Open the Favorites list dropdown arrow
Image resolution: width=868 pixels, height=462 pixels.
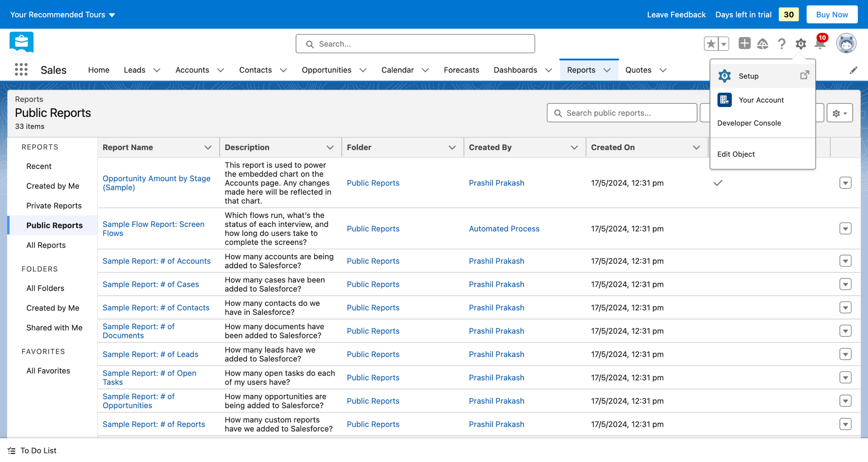724,44
